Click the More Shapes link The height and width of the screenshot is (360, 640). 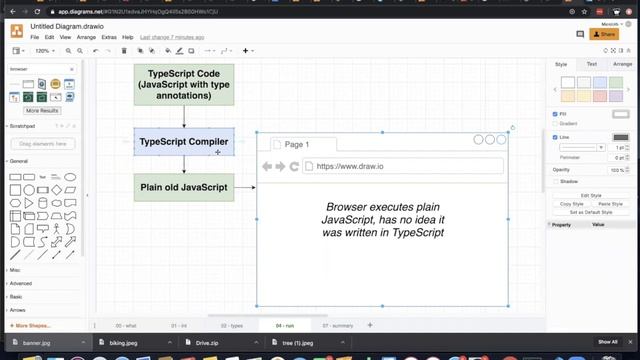[x=30, y=326]
